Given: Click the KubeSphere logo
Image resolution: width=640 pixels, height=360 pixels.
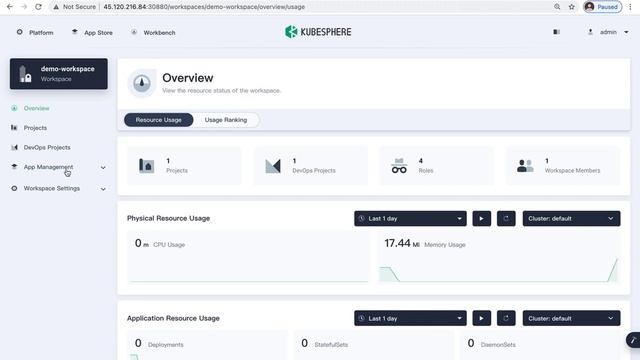Looking at the screenshot, I should click(x=318, y=32).
